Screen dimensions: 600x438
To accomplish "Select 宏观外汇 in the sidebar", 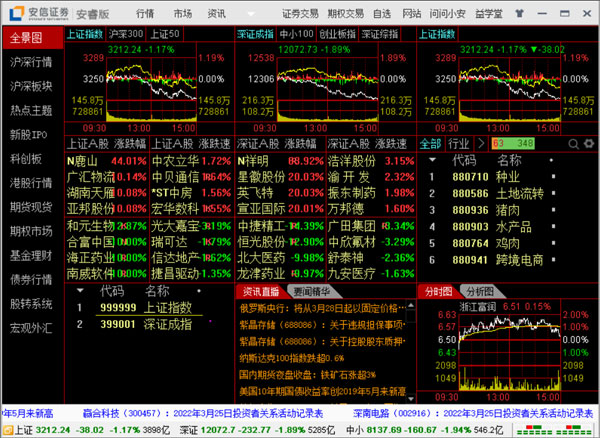I will pyautogui.click(x=31, y=328).
